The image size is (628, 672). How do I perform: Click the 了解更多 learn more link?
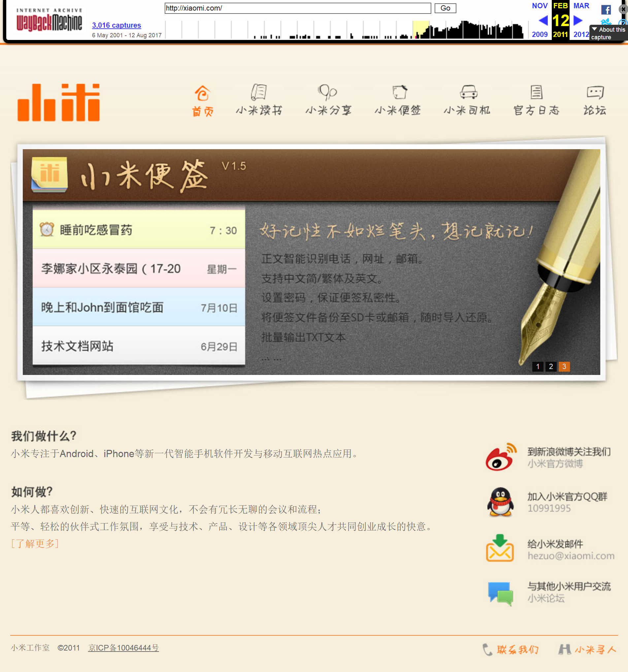35,544
